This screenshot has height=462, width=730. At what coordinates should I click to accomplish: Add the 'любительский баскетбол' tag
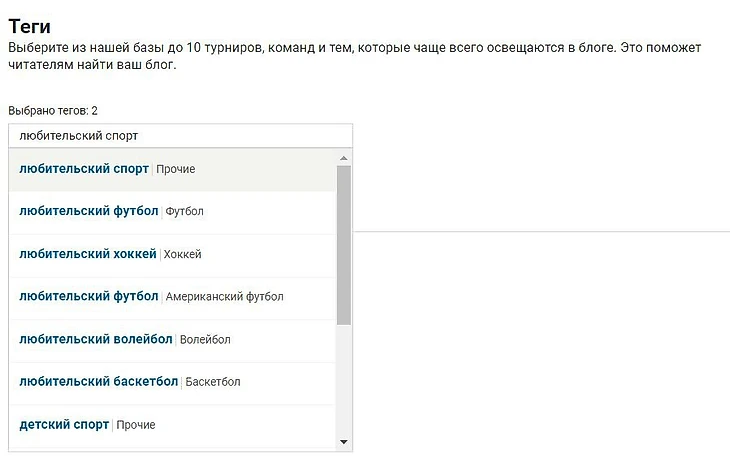(99, 381)
